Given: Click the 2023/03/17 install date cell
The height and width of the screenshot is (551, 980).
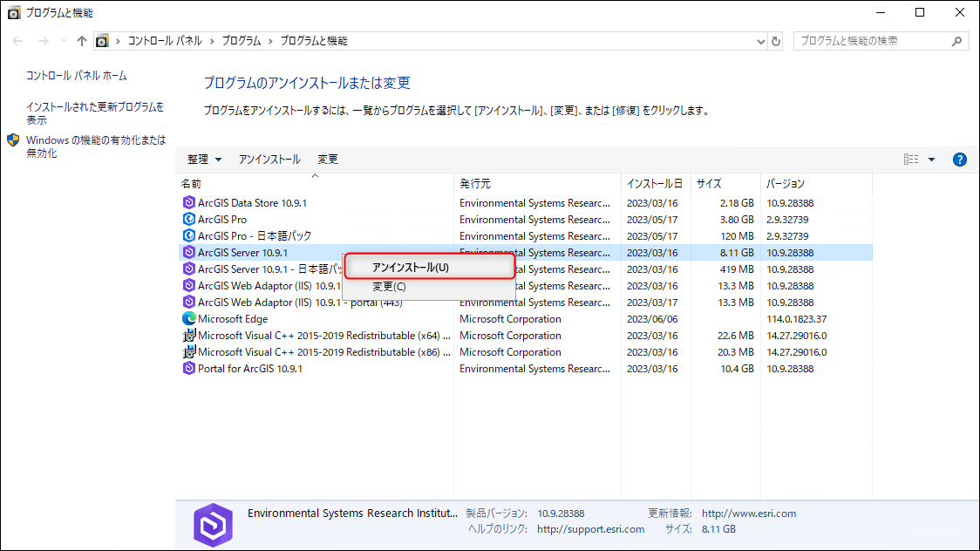Looking at the screenshot, I should [x=652, y=302].
